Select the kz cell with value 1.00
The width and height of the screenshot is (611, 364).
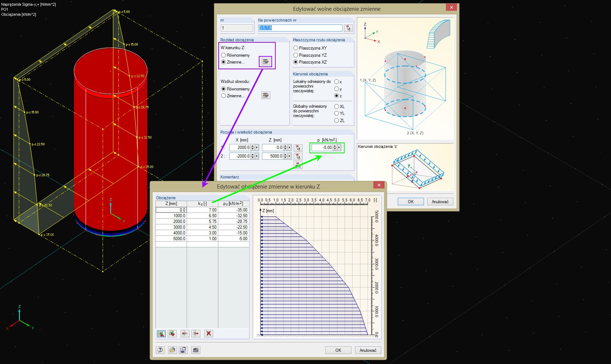tap(202, 239)
